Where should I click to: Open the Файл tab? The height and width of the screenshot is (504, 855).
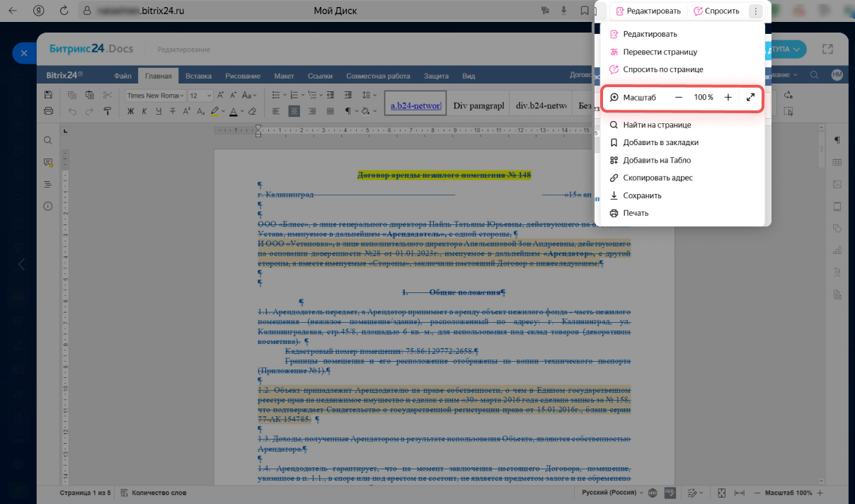pyautogui.click(x=122, y=76)
